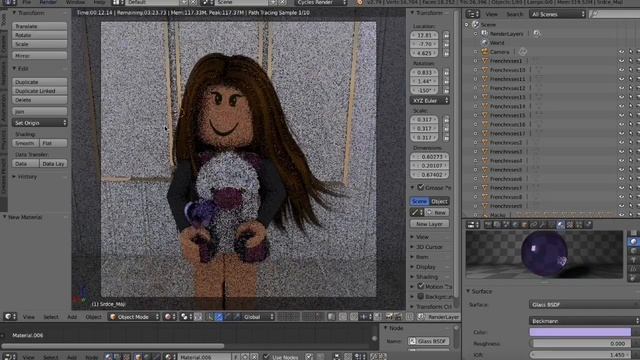Open the viewport shading selector

pyautogui.click(x=169, y=317)
